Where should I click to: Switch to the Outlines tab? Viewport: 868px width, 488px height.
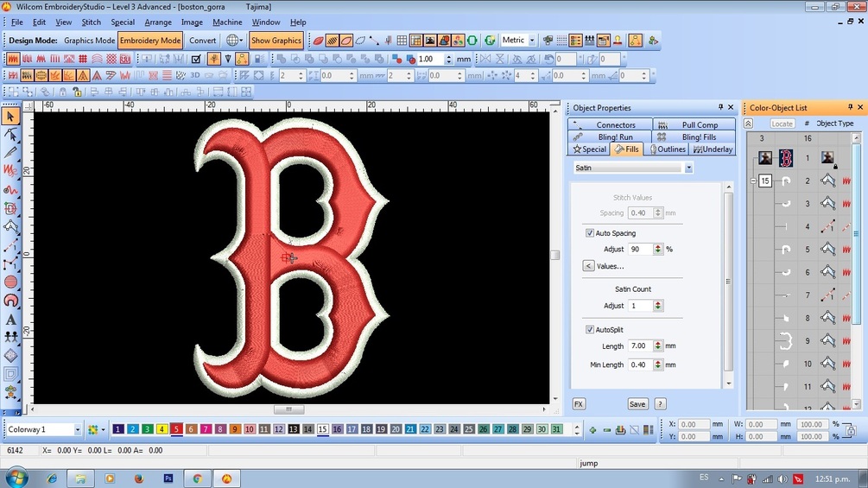tap(668, 149)
